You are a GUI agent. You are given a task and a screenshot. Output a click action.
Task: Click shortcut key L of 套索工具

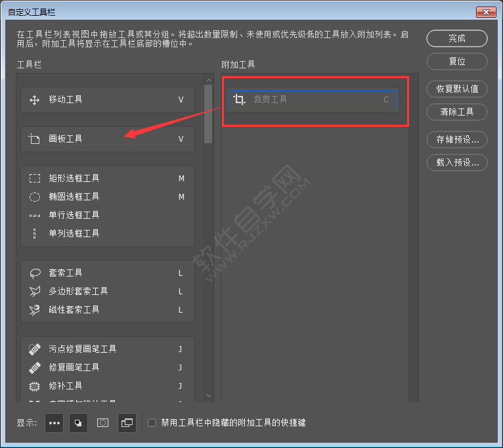(x=181, y=273)
